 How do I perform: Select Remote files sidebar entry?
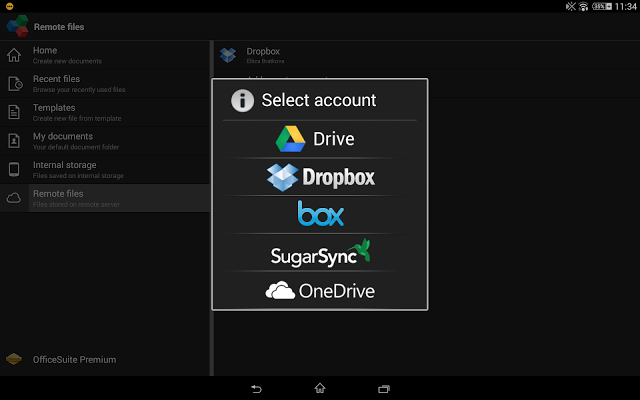click(105, 198)
